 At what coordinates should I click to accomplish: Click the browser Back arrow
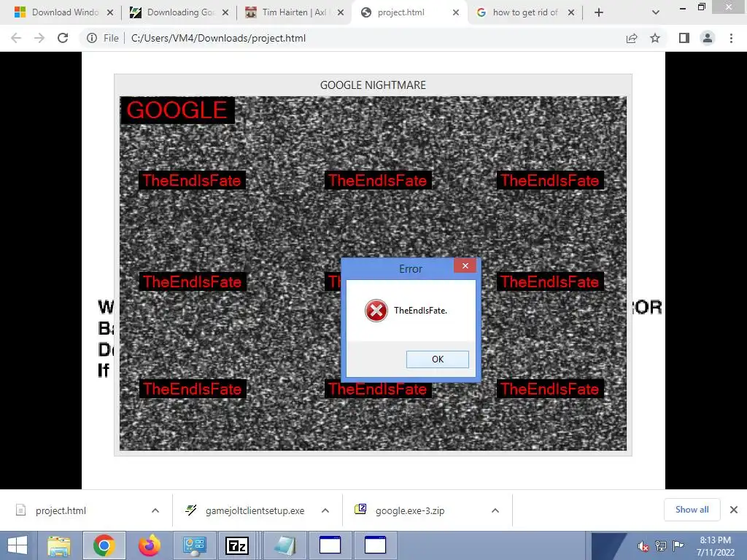tap(16, 38)
